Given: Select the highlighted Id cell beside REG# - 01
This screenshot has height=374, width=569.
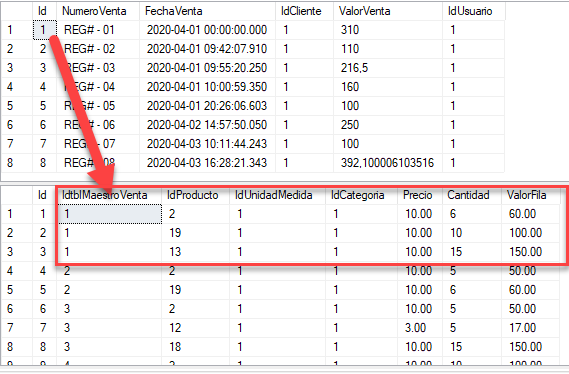Looking at the screenshot, I should pyautogui.click(x=45, y=30).
